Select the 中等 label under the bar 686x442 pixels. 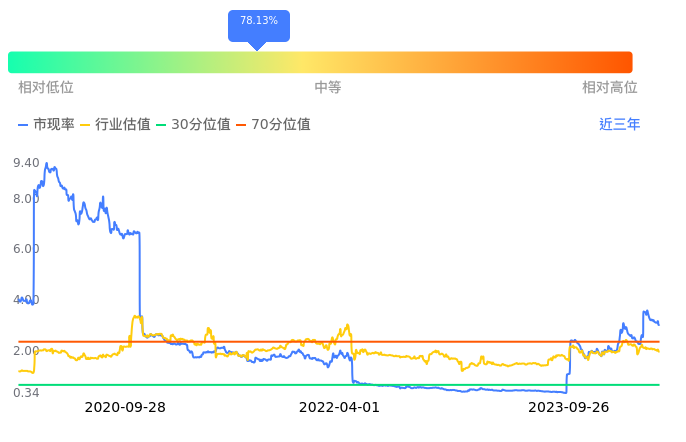[x=328, y=88]
